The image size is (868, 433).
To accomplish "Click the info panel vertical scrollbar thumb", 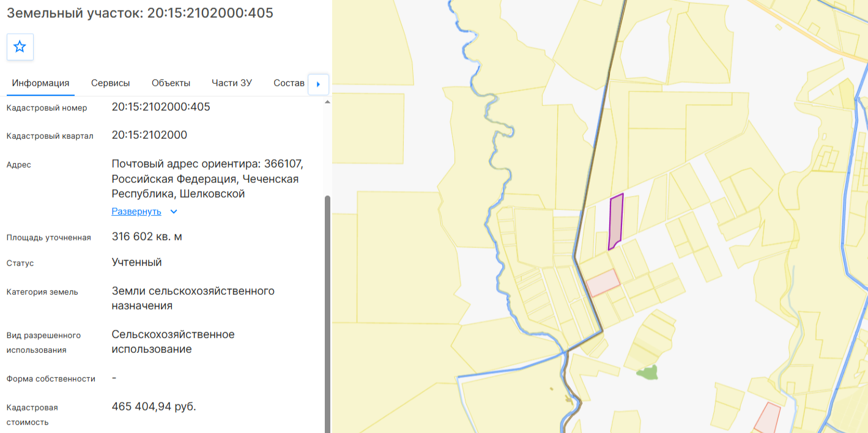I will tap(327, 312).
